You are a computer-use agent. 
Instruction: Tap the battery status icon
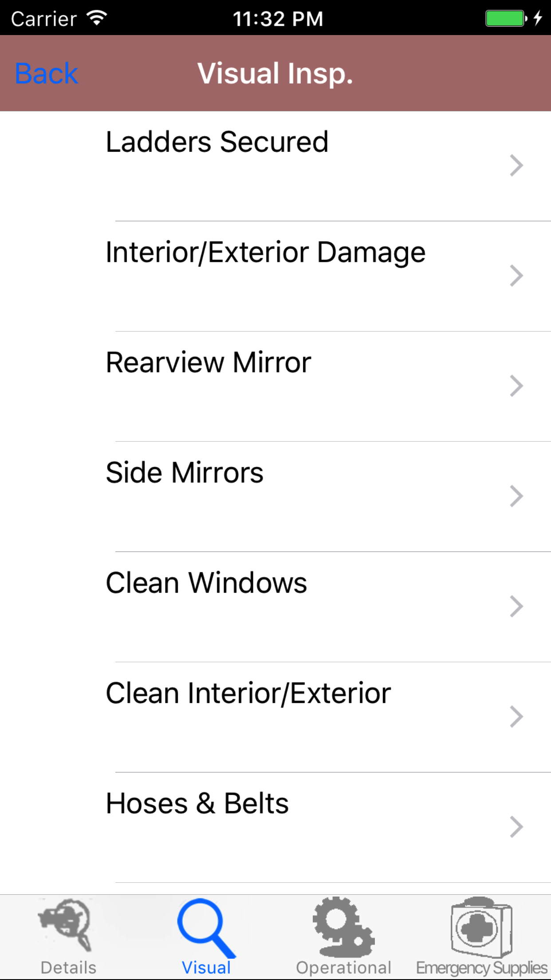coord(506,19)
